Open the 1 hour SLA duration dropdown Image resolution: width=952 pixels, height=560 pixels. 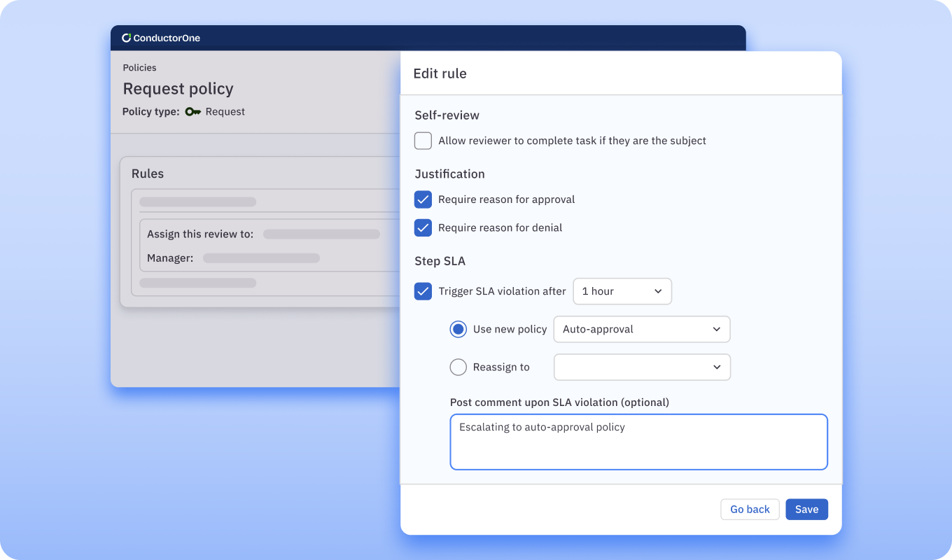coord(622,291)
